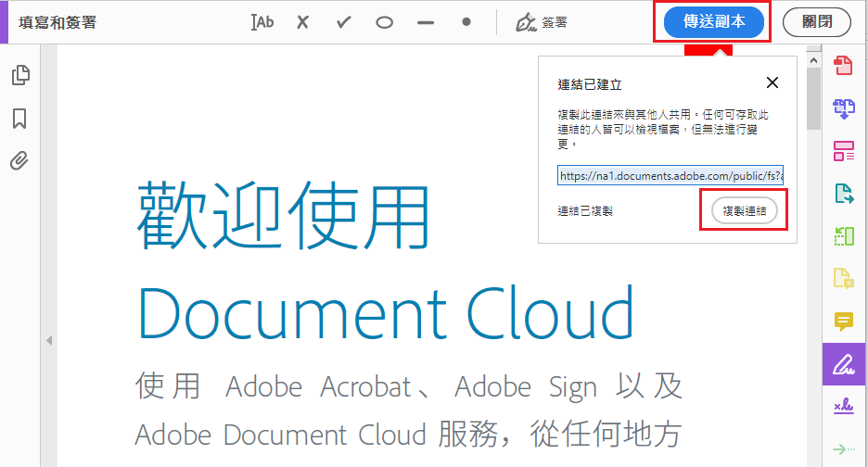Select the line (dash) tool

[x=426, y=22]
